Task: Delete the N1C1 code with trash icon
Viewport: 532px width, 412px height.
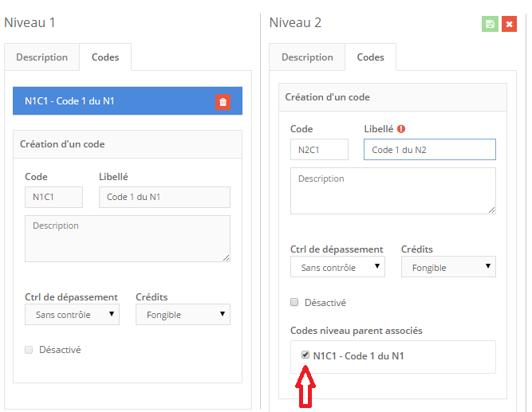Action: (223, 101)
